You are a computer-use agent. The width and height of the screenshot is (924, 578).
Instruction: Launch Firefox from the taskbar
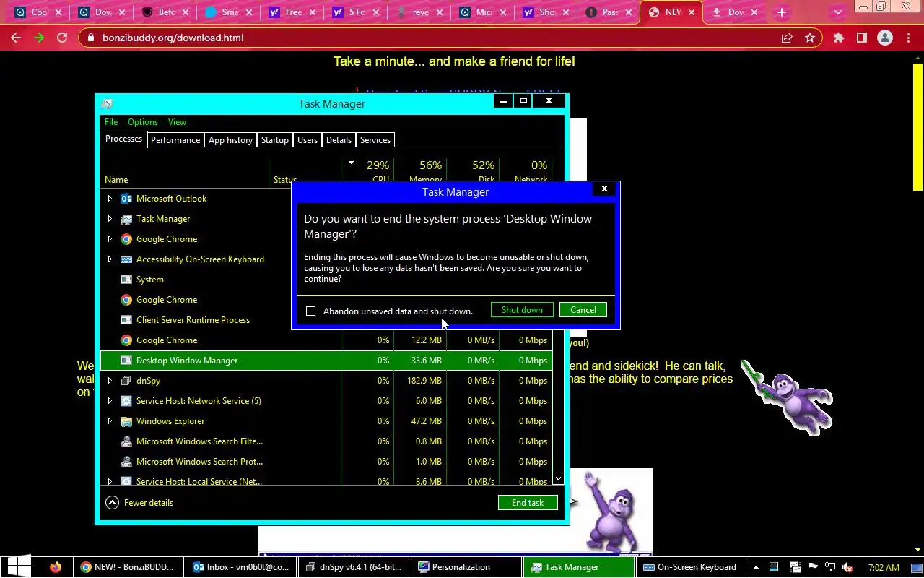click(56, 567)
